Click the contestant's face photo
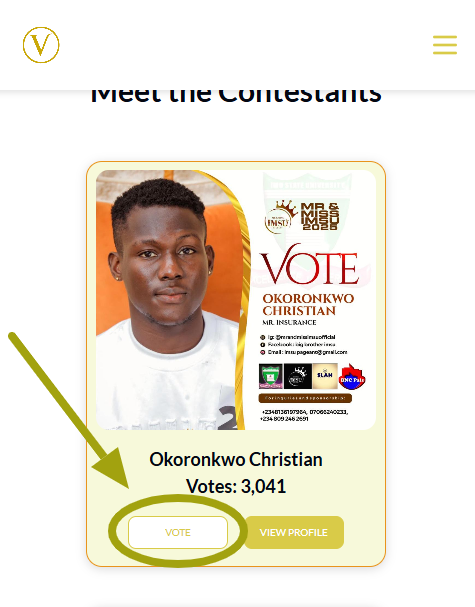Screen dimensions: 475x607 click(x=165, y=263)
